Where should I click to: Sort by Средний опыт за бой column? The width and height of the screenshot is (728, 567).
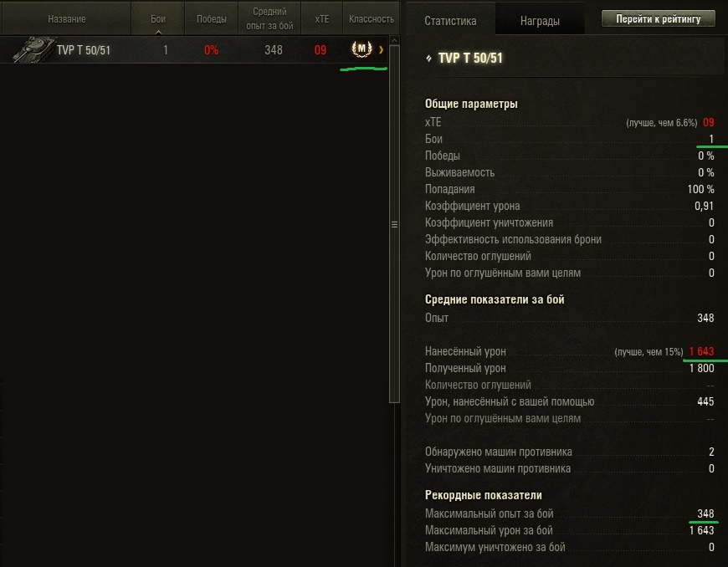269,18
